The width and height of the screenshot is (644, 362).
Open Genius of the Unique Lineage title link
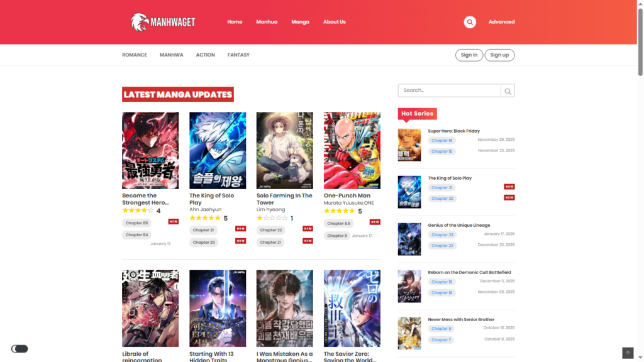click(x=458, y=225)
